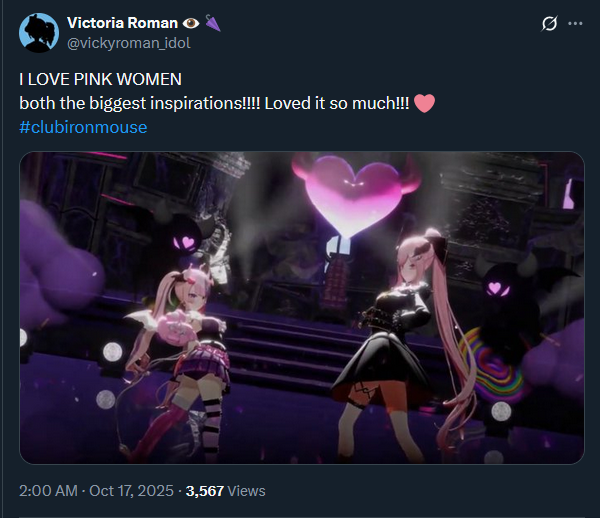Open the Grok actions icon
The height and width of the screenshot is (518, 600).
click(x=548, y=23)
